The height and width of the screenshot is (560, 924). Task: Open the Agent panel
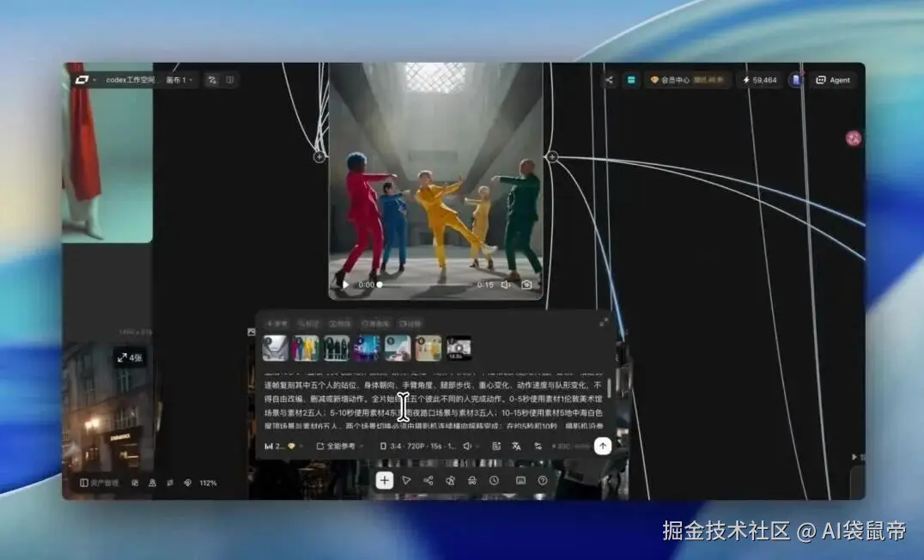click(833, 80)
